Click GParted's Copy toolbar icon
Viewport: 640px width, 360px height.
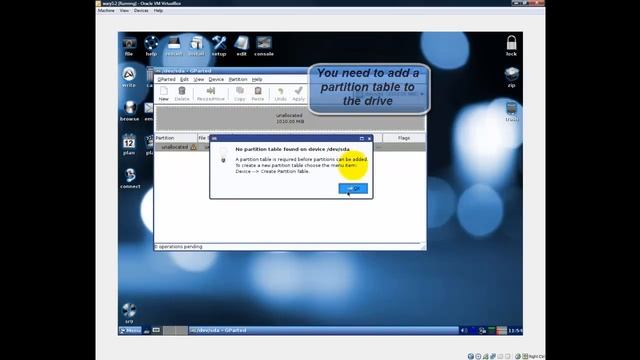240,93
